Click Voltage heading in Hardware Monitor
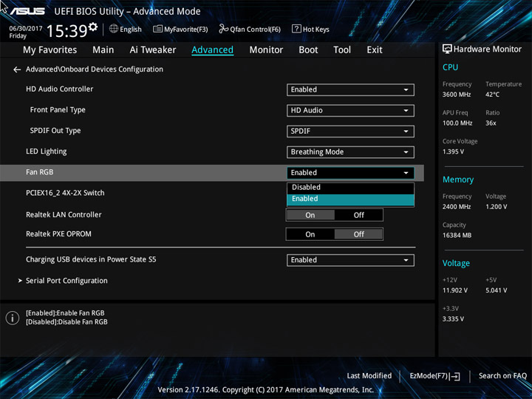Image resolution: width=532 pixels, height=399 pixels. point(456,263)
